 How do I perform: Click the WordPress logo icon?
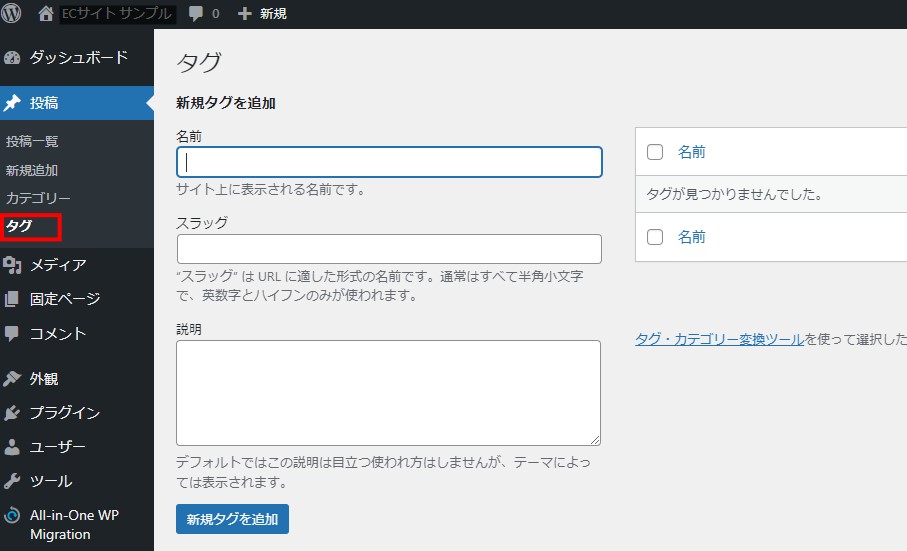[x=12, y=14]
